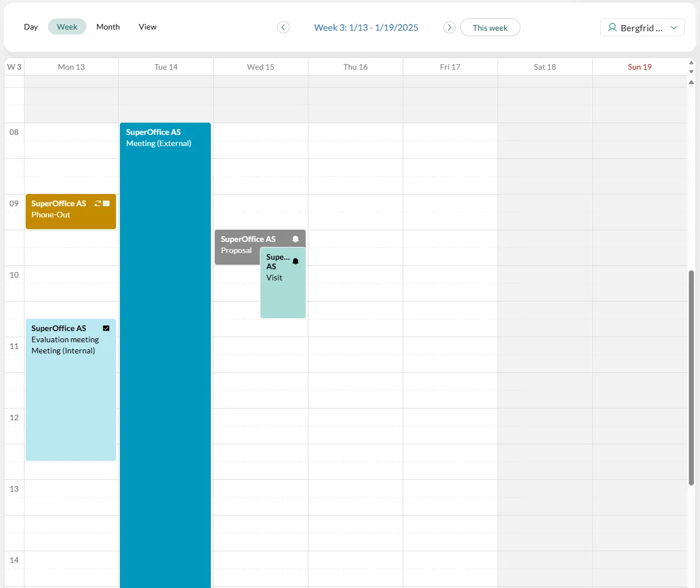The image size is (700, 588).
Task: Select the Week view tab
Action: 67,27
